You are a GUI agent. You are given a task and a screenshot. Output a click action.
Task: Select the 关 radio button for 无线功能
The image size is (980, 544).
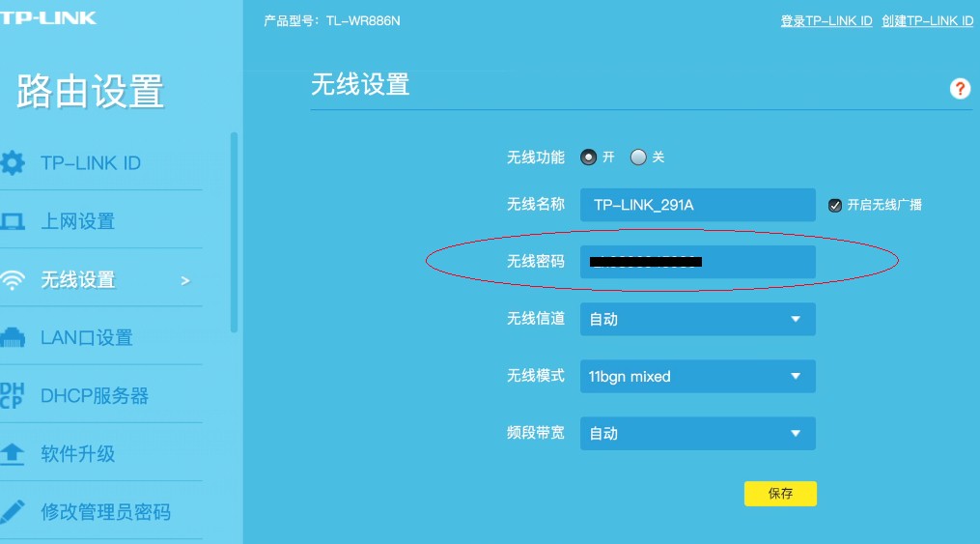click(638, 157)
